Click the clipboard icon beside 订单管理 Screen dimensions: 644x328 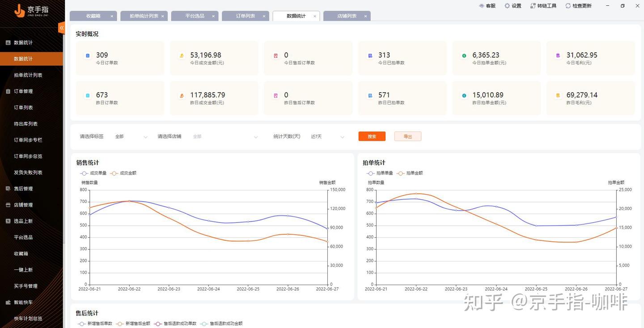[8, 91]
